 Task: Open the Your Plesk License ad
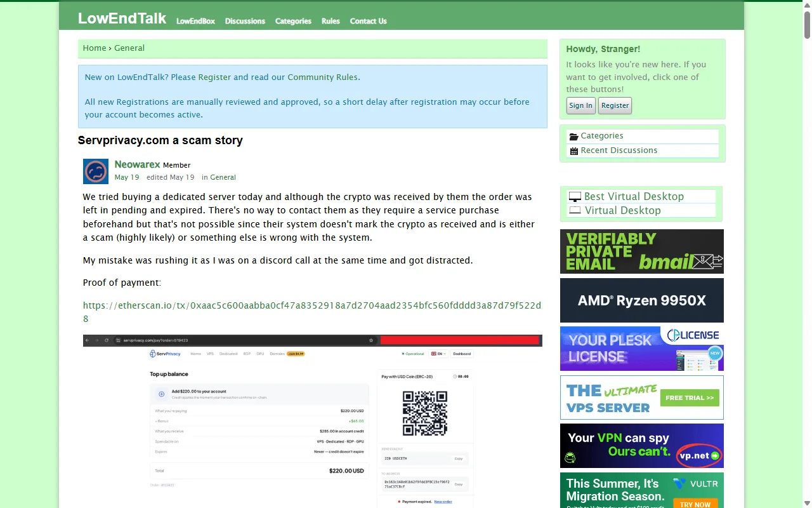(x=642, y=349)
